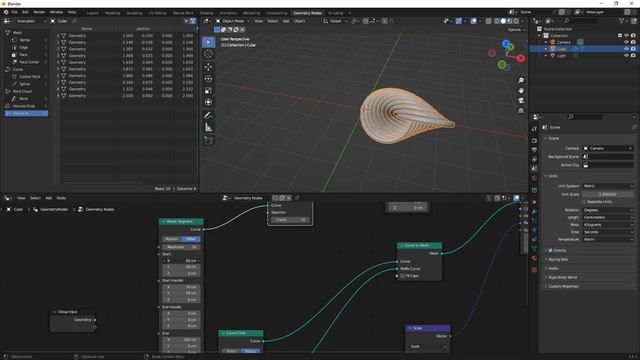Adjust Count slider in top curve node

[290, 220]
